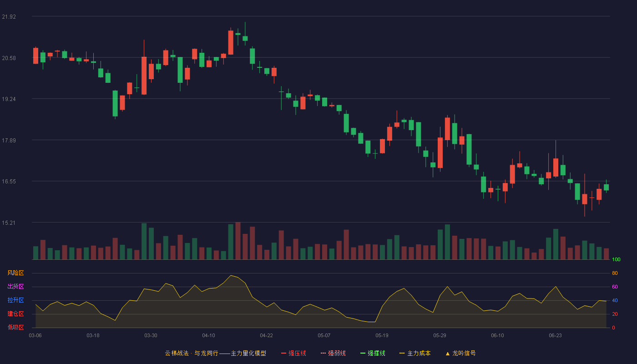This screenshot has width=637, height=364.
Task: Click the orange 80 indicator axis value
Action: click(x=615, y=273)
